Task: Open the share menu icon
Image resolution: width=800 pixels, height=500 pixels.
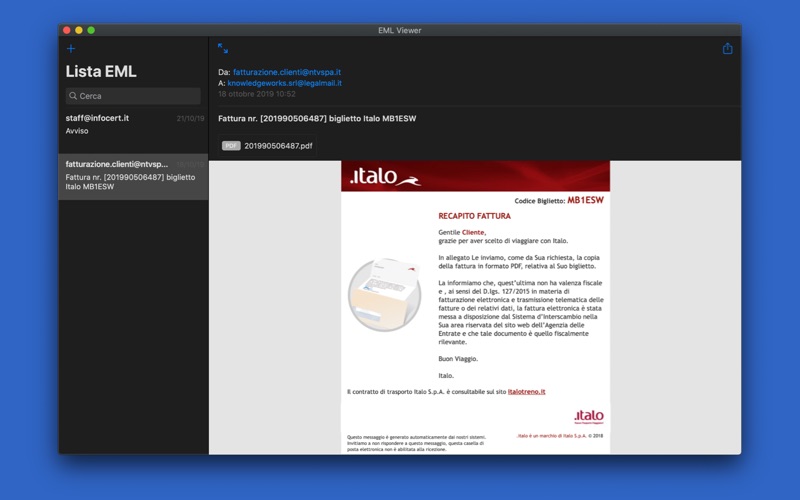Action: (728, 48)
